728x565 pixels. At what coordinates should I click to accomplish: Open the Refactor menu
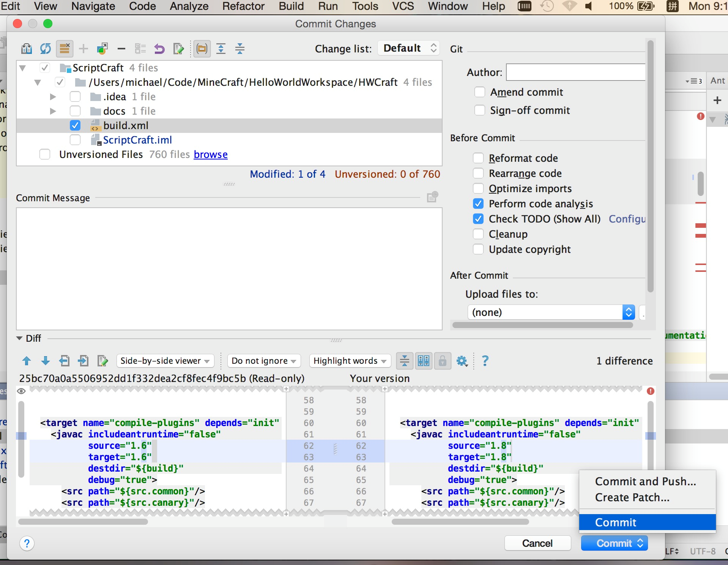[243, 6]
